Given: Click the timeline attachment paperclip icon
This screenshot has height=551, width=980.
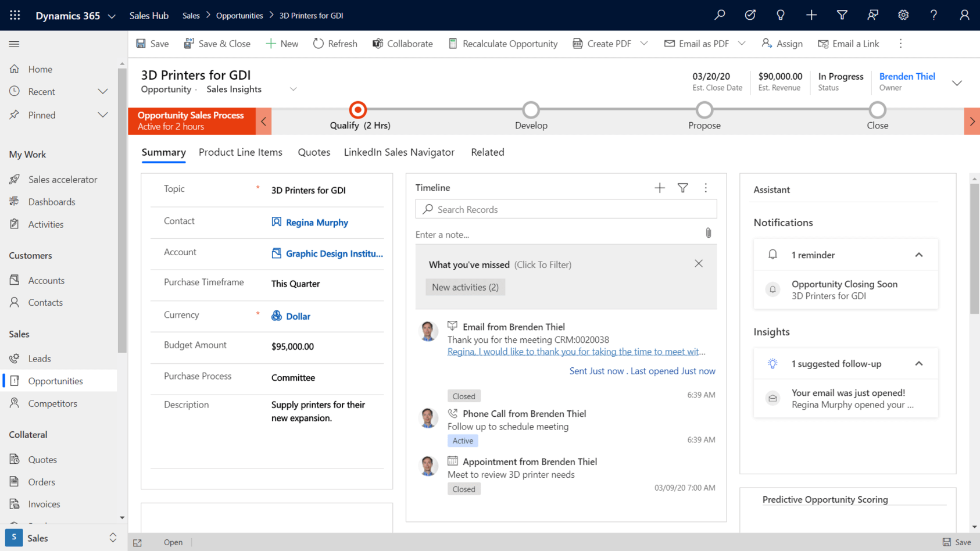Looking at the screenshot, I should [x=708, y=233].
